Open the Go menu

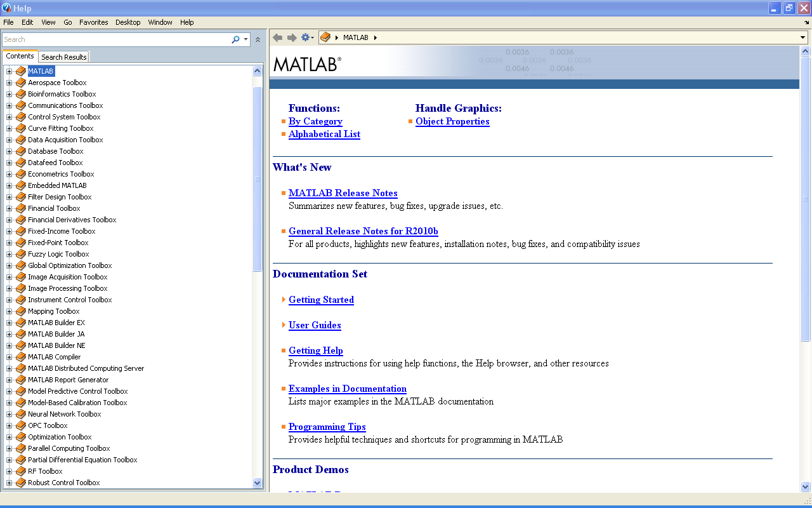68,22
